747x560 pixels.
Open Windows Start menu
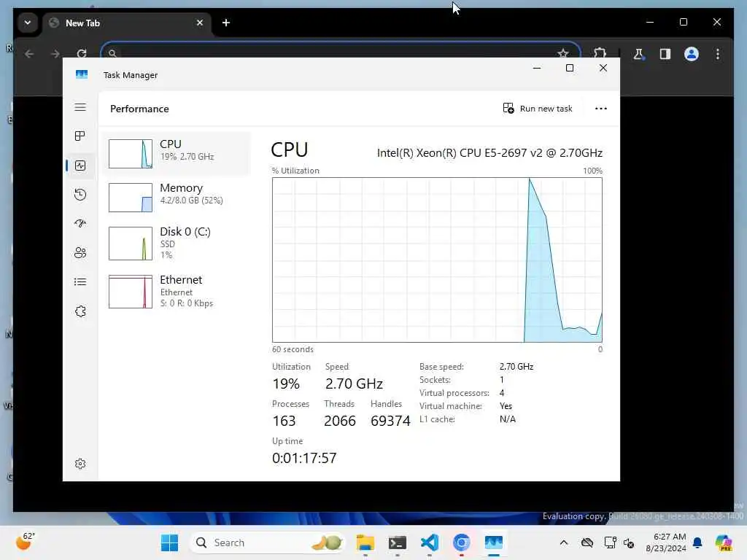169,542
